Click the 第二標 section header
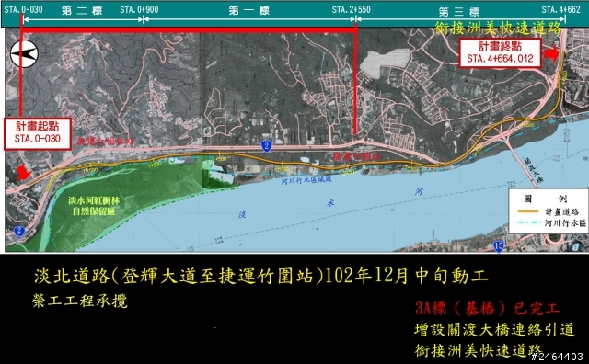This screenshot has width=589, height=364. [82, 10]
